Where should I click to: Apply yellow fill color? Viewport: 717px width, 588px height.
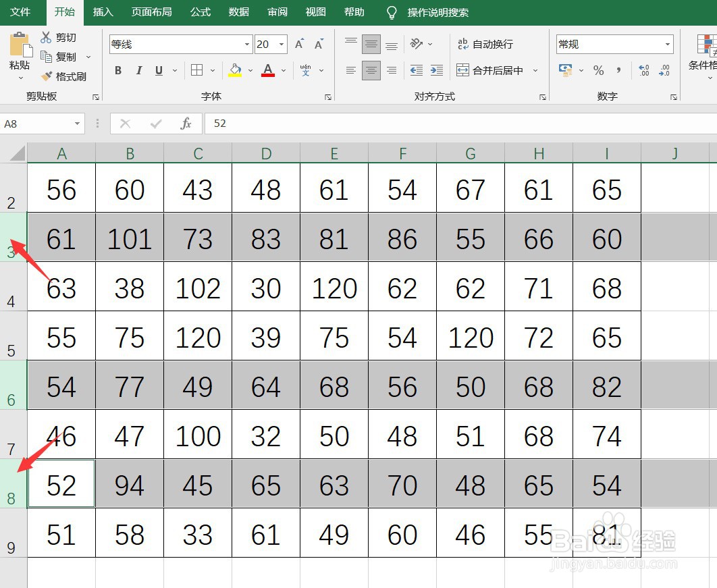[235, 70]
